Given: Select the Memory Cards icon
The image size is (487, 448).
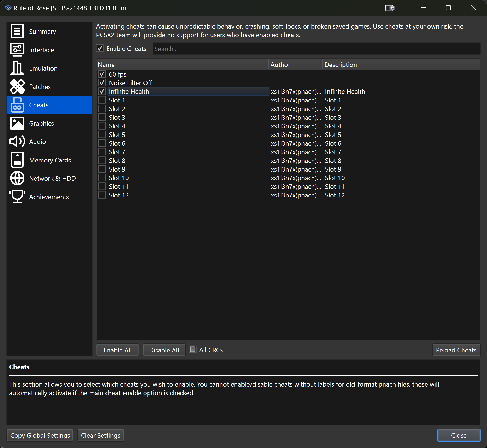Looking at the screenshot, I should [17, 160].
